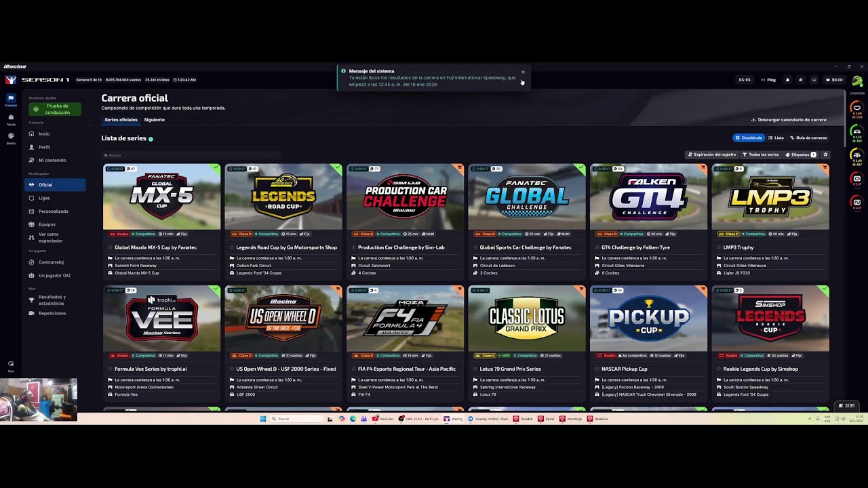Open the Expiración del registro sort dropdown
Image resolution: width=868 pixels, height=488 pixels.
711,155
